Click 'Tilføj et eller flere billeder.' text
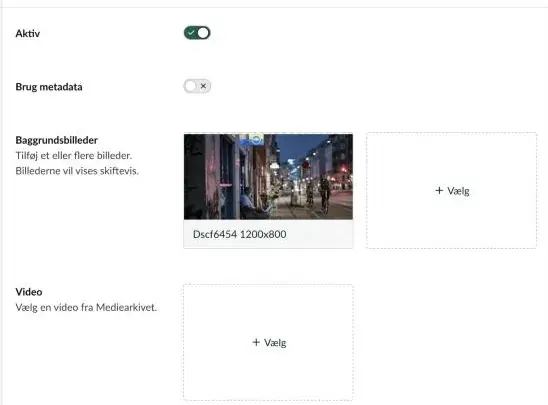Viewport: 548px width, 405px height. (74, 156)
